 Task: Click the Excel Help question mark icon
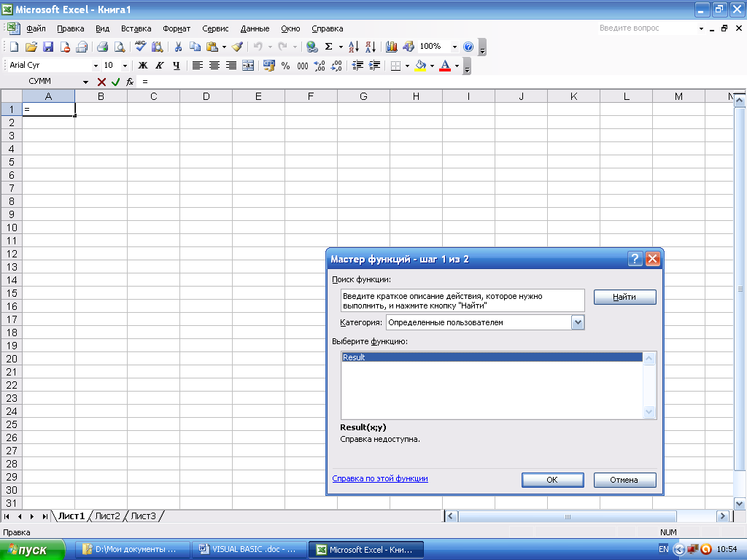(468, 47)
